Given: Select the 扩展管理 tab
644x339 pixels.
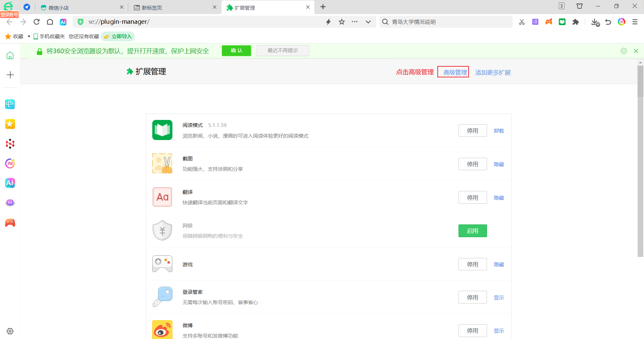Looking at the screenshot, I should pyautogui.click(x=267, y=7).
